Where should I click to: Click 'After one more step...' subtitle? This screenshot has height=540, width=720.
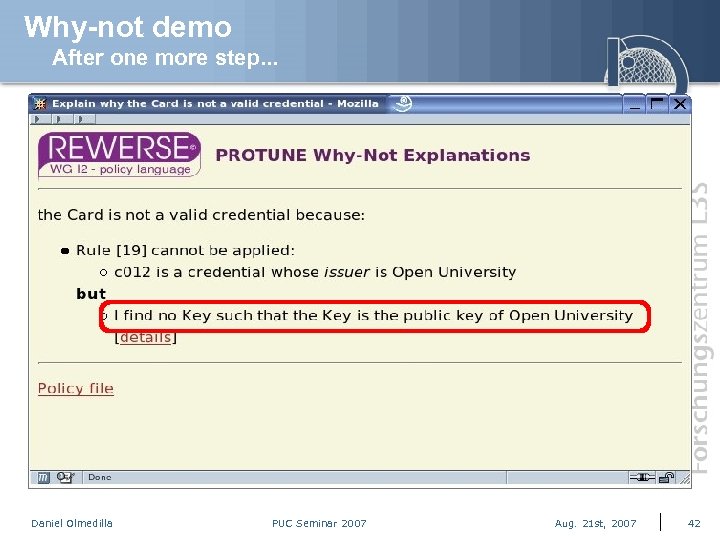165,58
